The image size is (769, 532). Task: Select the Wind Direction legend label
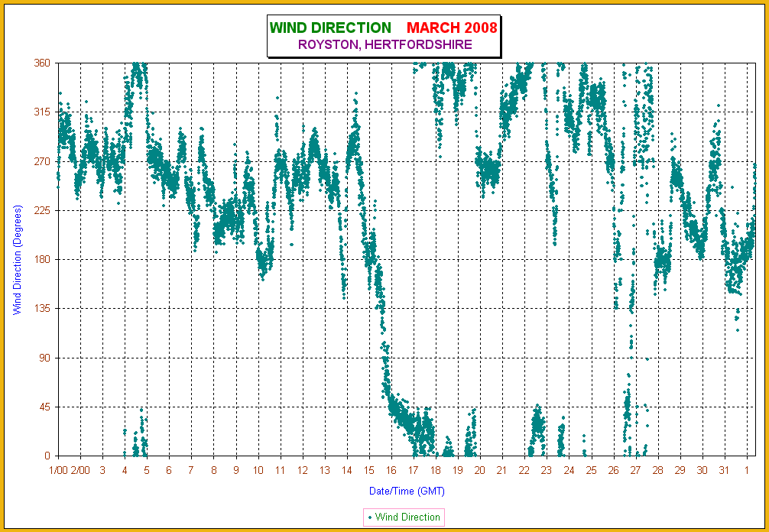(x=407, y=517)
